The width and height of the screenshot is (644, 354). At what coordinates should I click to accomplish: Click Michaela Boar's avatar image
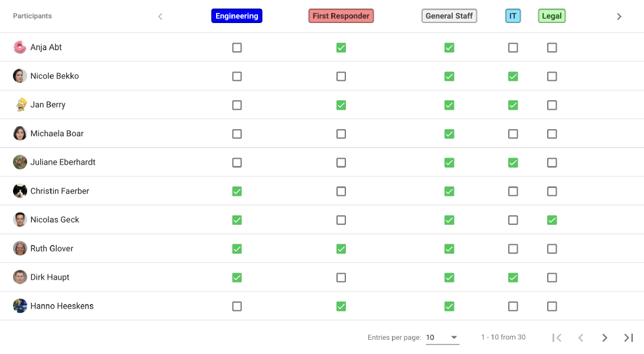[x=19, y=133]
